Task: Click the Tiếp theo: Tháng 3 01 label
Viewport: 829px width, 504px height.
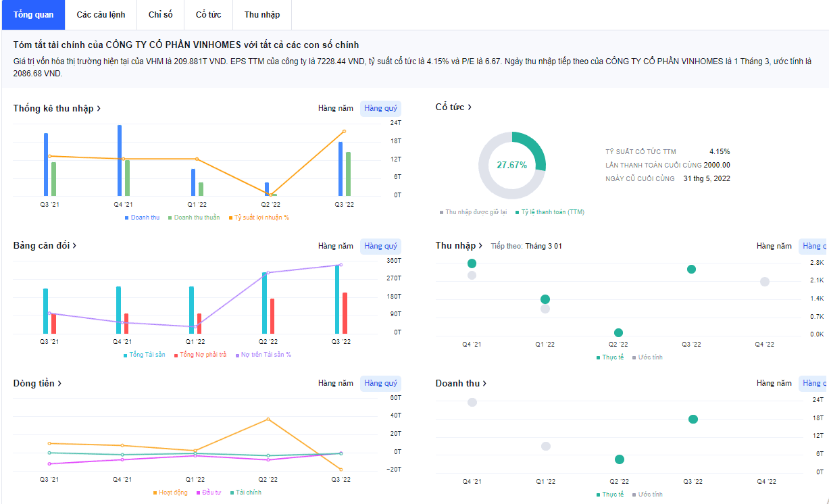Action: [x=526, y=246]
